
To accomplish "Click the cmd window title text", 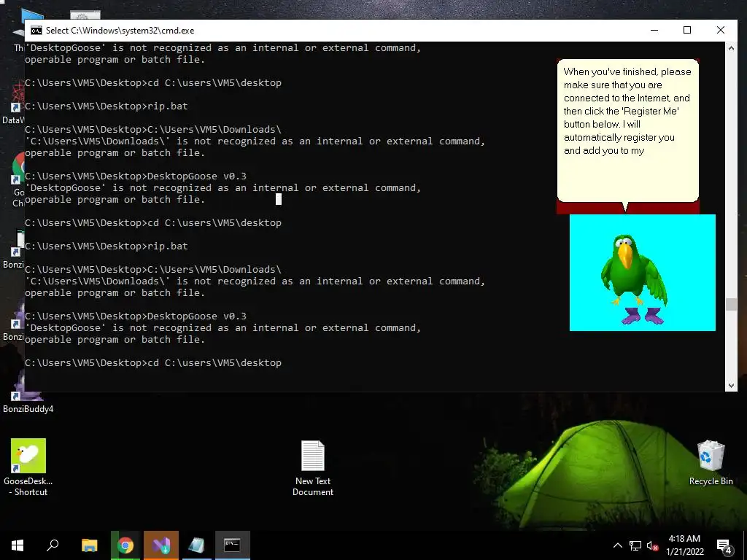I will [120, 31].
